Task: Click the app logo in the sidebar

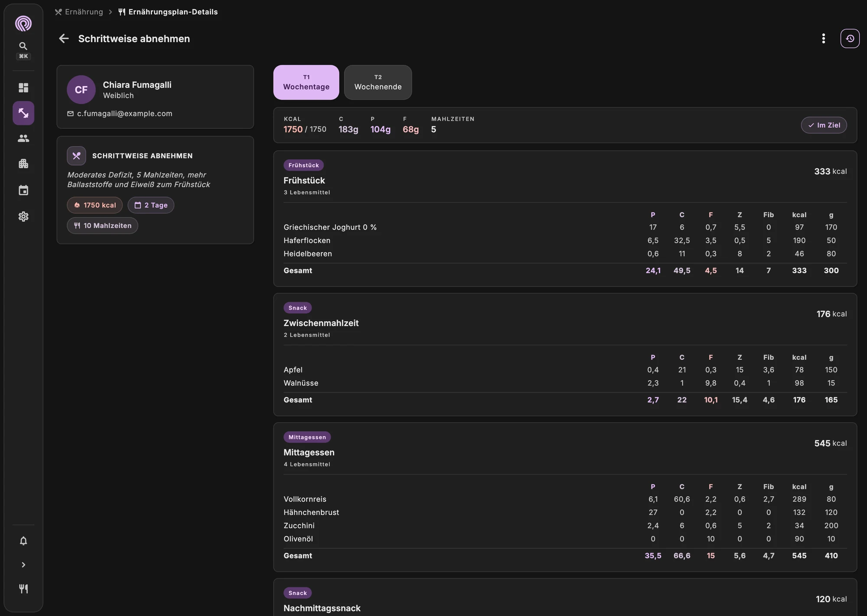Action: coord(23,23)
